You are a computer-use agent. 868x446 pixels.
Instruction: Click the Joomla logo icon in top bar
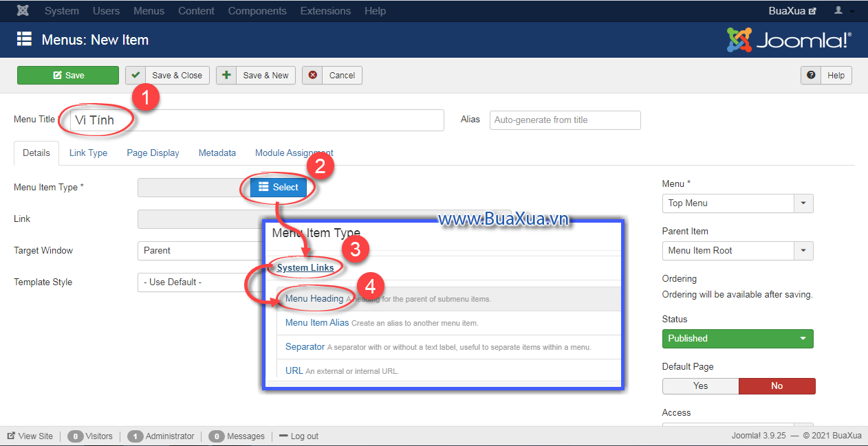tap(23, 11)
